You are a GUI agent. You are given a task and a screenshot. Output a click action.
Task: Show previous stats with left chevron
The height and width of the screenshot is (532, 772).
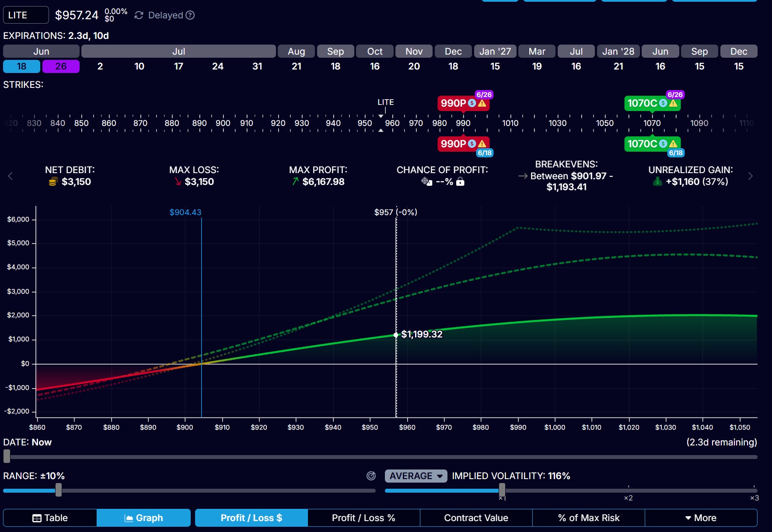(x=10, y=176)
